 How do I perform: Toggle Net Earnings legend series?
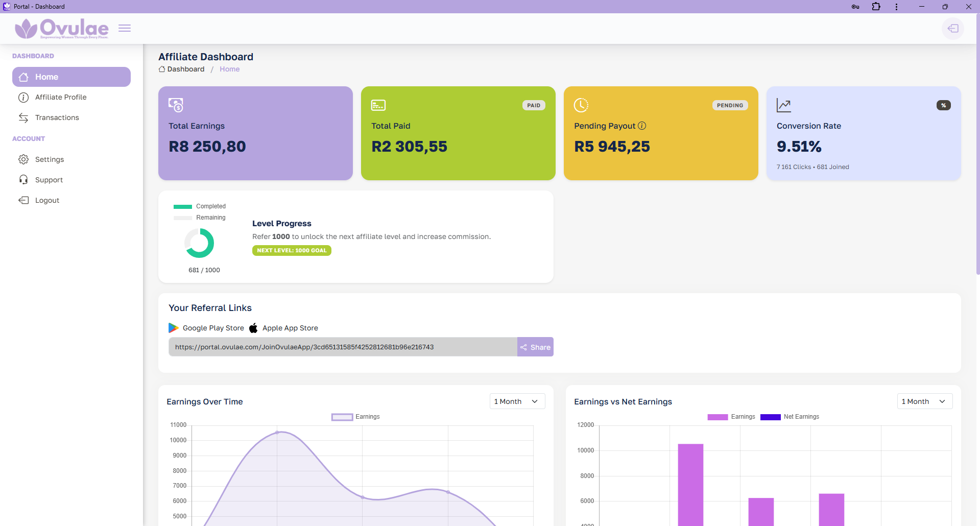click(790, 417)
